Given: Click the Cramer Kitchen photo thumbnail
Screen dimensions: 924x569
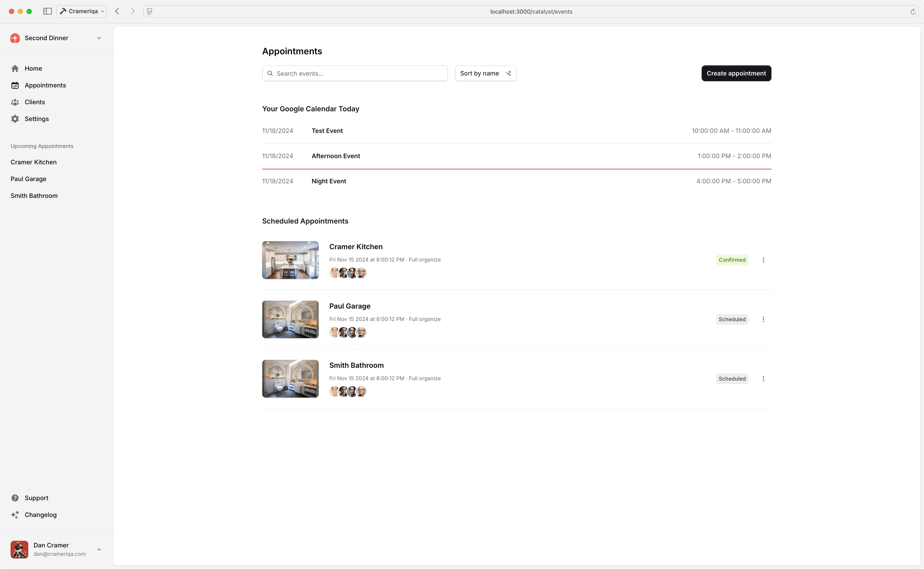Looking at the screenshot, I should point(290,260).
